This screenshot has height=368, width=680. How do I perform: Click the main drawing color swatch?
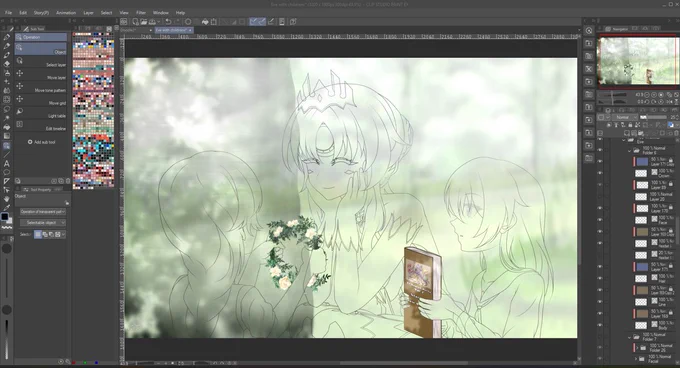tap(4, 216)
